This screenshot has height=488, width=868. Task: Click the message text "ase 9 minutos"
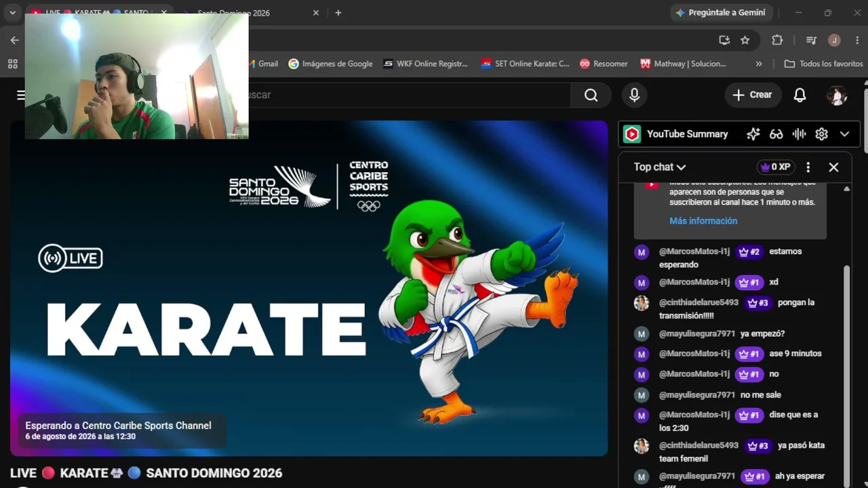coord(795,354)
